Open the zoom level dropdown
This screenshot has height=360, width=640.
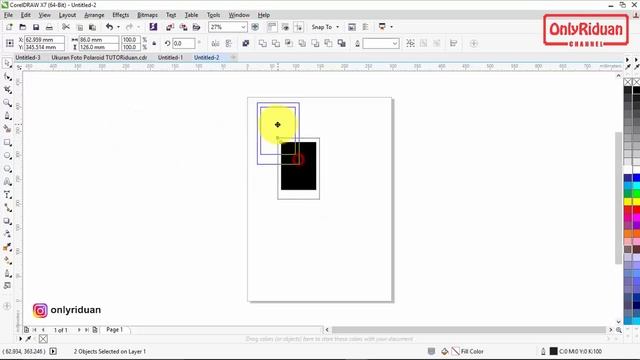coord(243,27)
